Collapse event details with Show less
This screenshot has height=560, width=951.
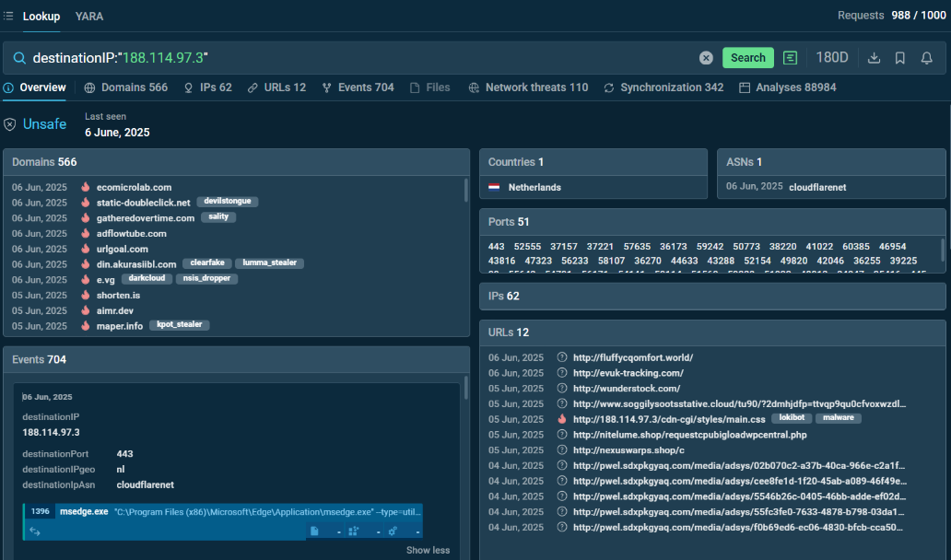(428, 550)
